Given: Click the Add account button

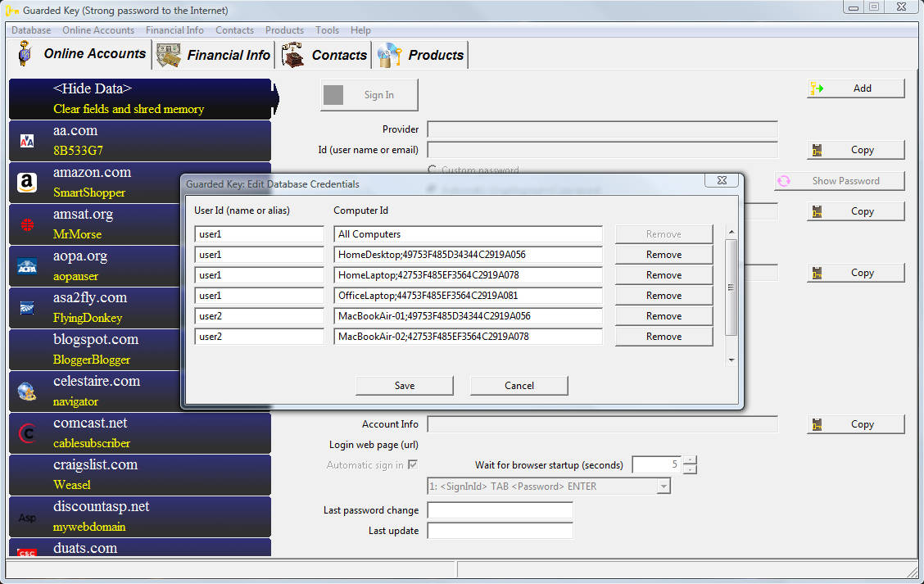Looking at the screenshot, I should click(x=856, y=88).
